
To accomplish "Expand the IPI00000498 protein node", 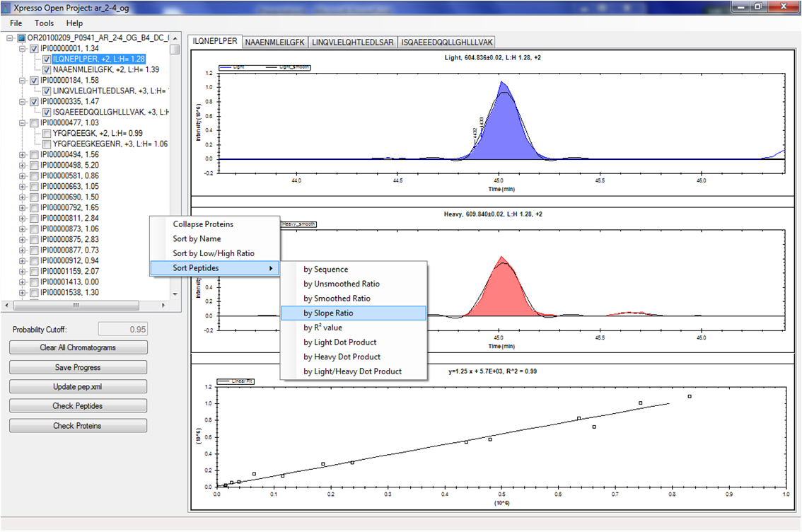I will tap(23, 165).
